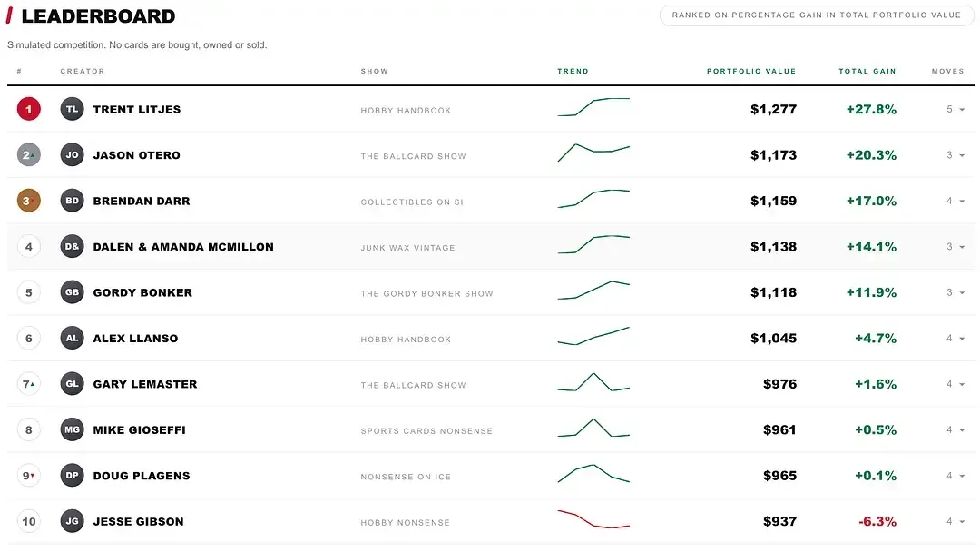This screenshot has width=980, height=552.
Task: Click Mike Gioseffi's MG avatar icon
Action: click(x=72, y=430)
